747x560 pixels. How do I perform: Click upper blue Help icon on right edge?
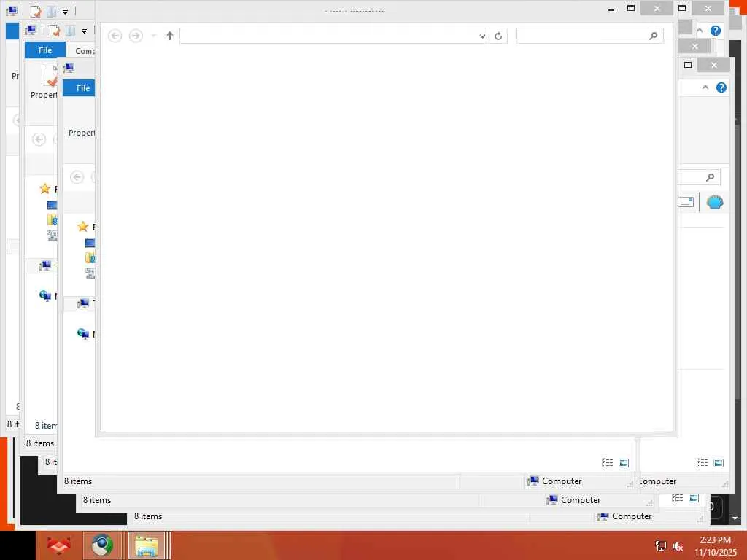click(715, 31)
